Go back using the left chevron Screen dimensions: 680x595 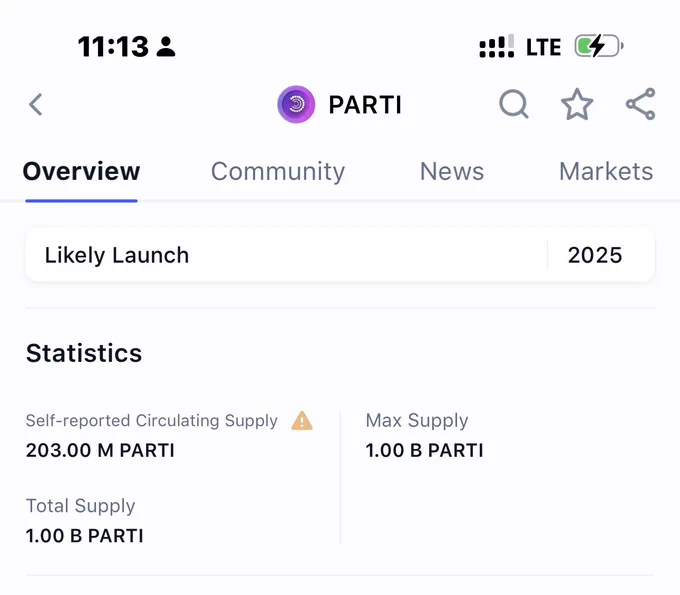[36, 105]
